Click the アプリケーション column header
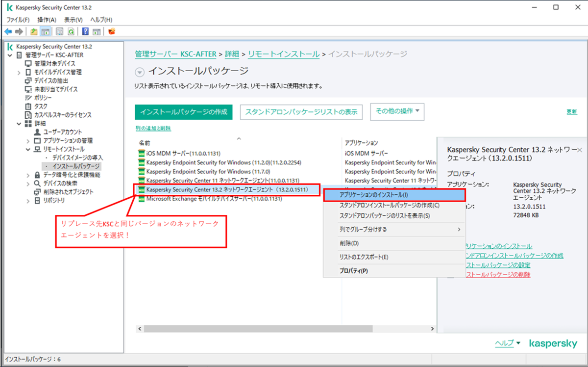Image resolution: width=588 pixels, height=367 pixels. (362, 143)
